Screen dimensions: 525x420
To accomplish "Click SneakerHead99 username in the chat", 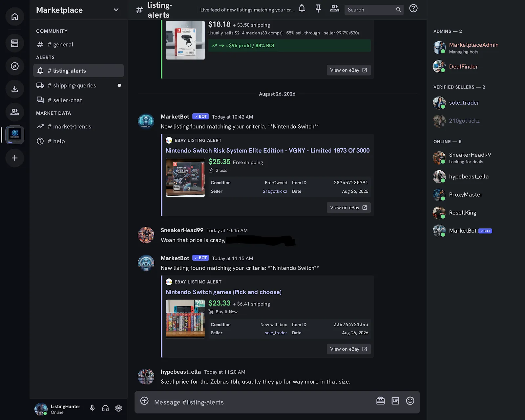I will 182,230.
